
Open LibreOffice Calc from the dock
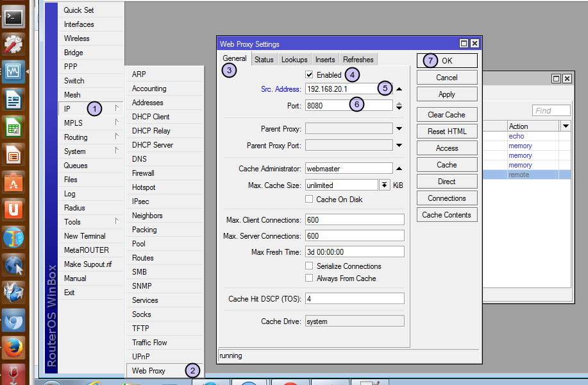click(x=14, y=127)
